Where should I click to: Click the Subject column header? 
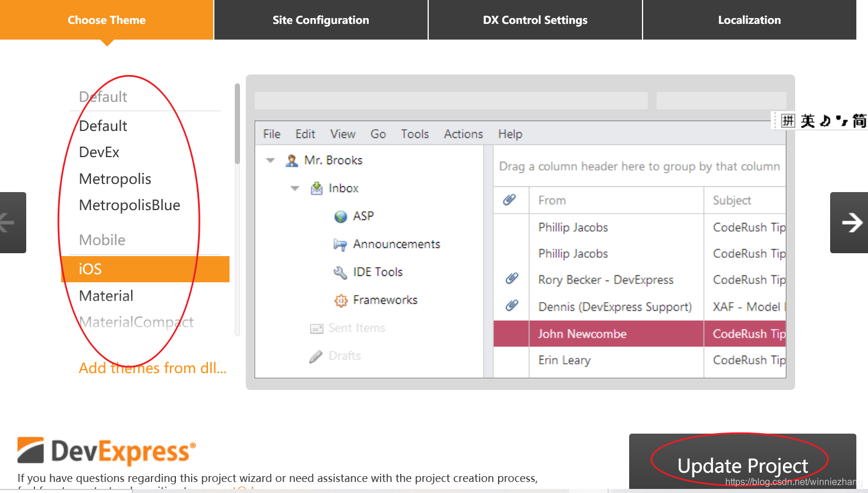(745, 200)
